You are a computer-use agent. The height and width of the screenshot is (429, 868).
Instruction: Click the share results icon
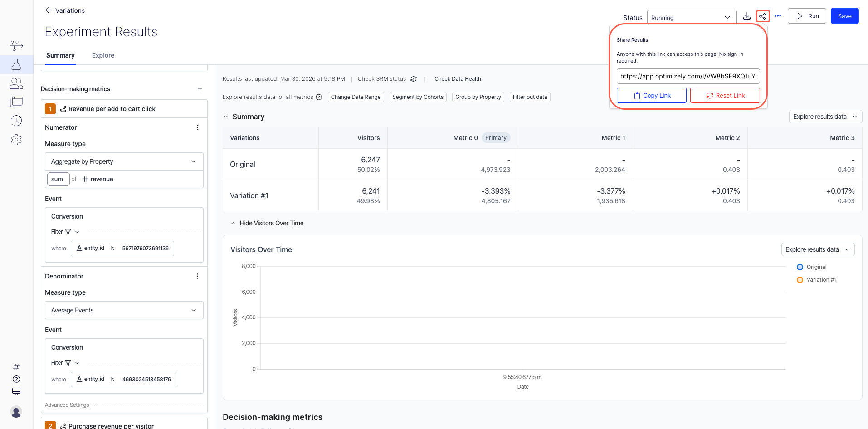pos(763,16)
